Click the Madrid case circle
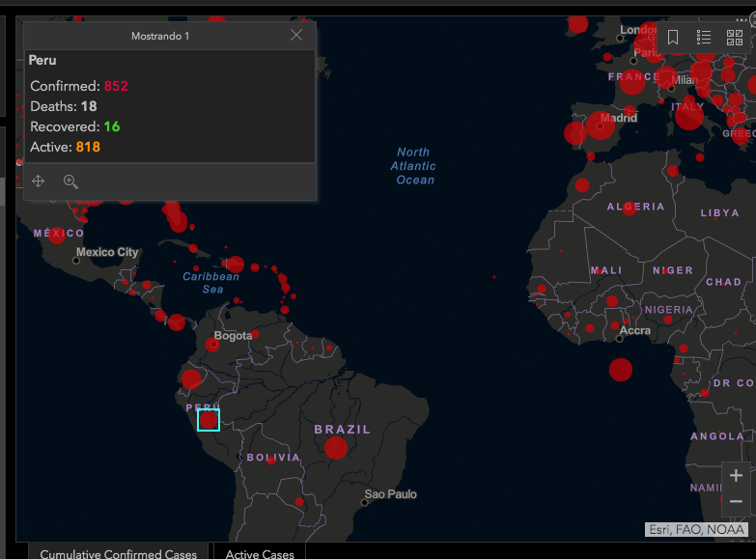756x559 pixels. tap(601, 126)
